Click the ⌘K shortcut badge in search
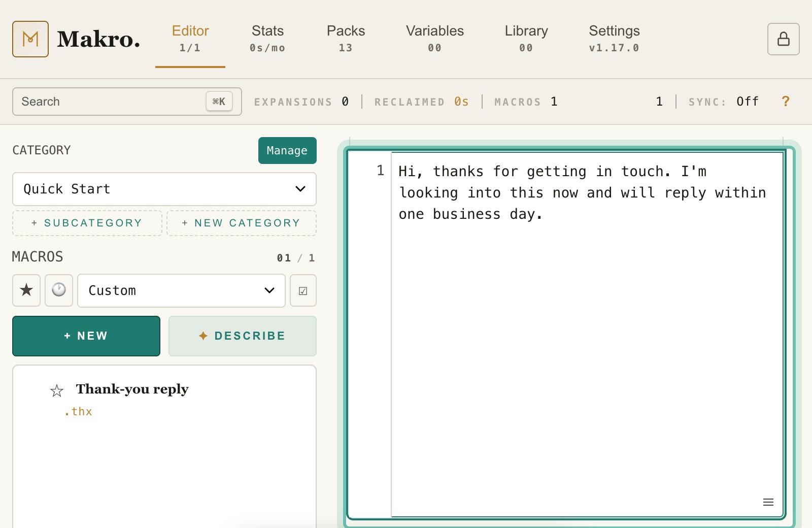 click(x=219, y=102)
